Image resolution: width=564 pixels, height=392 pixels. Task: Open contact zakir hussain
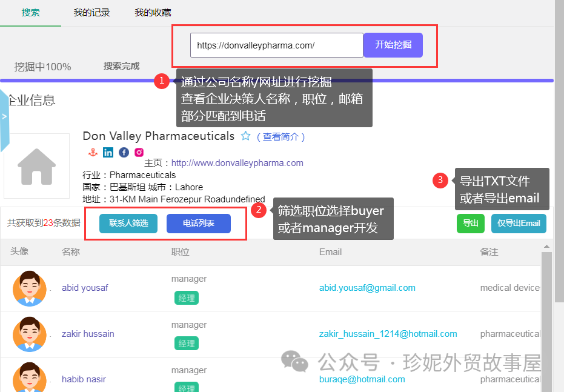[88, 334]
